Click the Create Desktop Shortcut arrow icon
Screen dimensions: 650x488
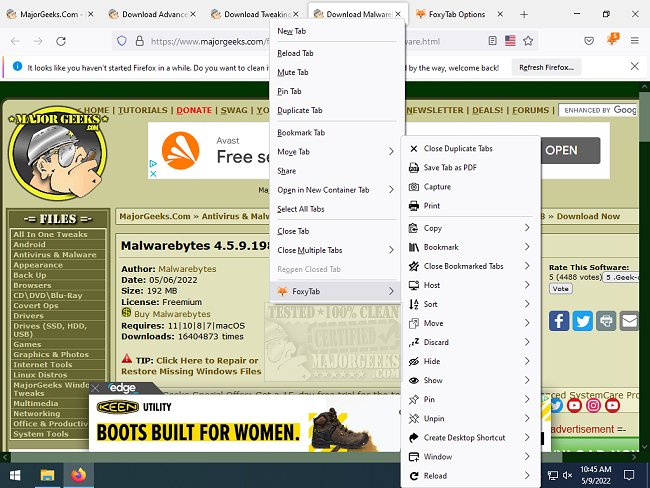pyautogui.click(x=414, y=438)
